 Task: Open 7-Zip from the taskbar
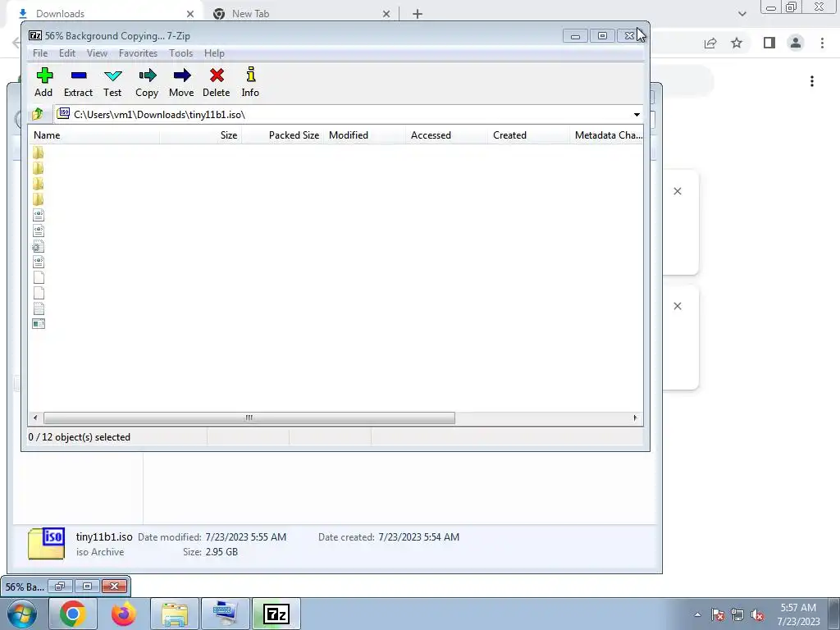(276, 614)
